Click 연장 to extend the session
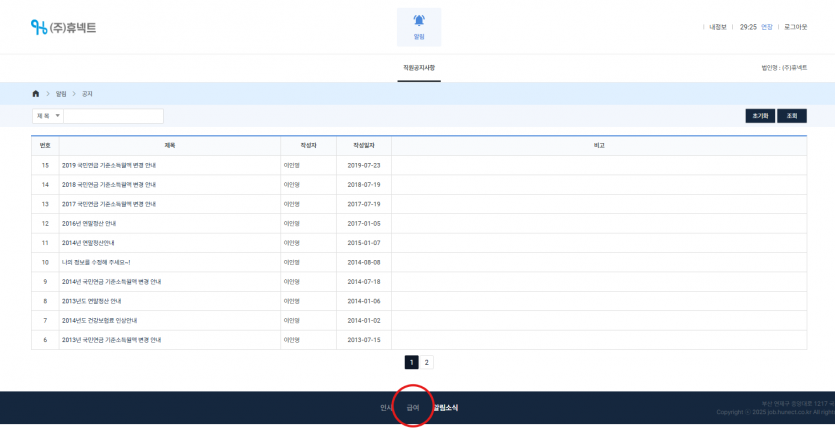Screen dimensions: 835x428 pos(767,27)
